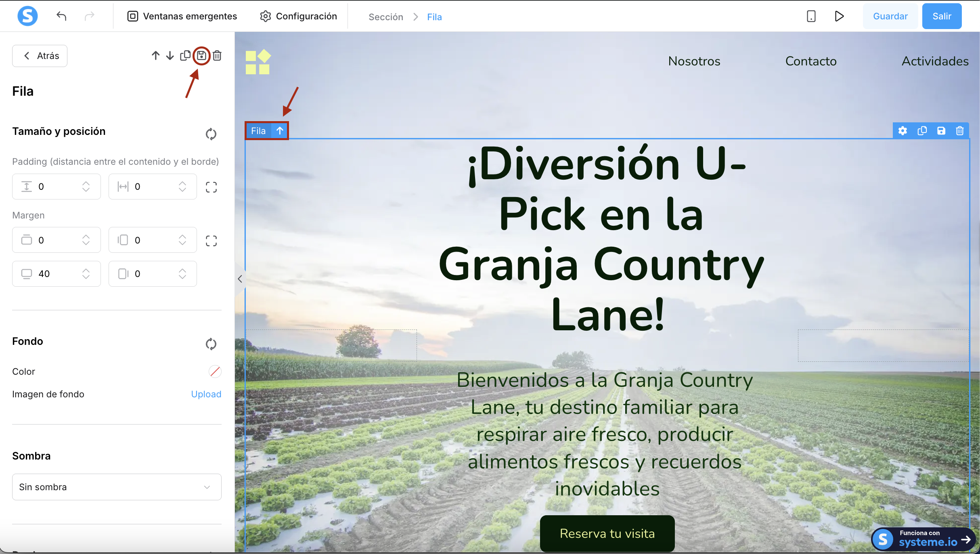Move row down with sidebar arrow

(170, 56)
